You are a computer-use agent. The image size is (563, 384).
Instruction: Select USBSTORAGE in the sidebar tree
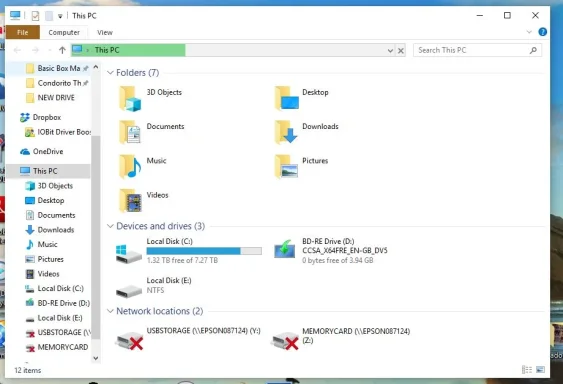[57, 333]
